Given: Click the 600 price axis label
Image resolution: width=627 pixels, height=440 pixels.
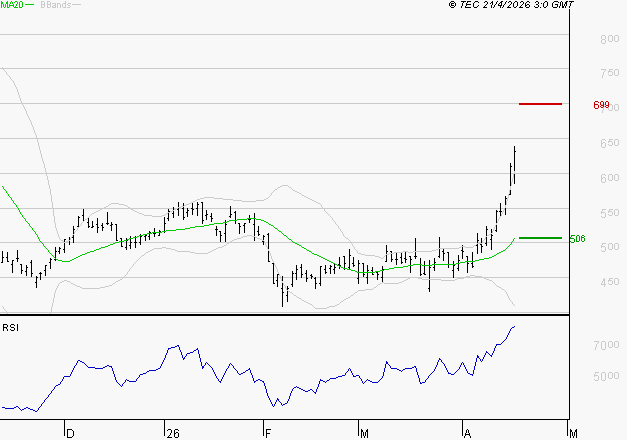Looking at the screenshot, I should coord(609,178).
